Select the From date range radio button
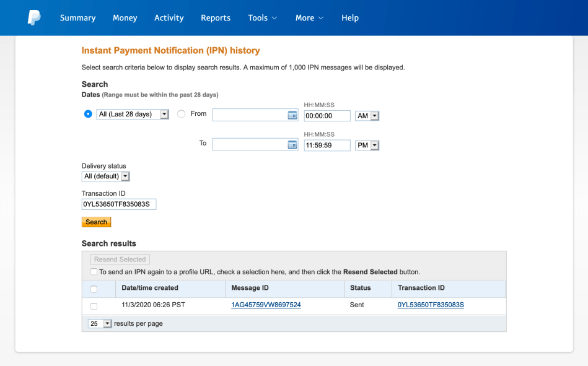Viewport: 588px width, 366px height. point(182,115)
